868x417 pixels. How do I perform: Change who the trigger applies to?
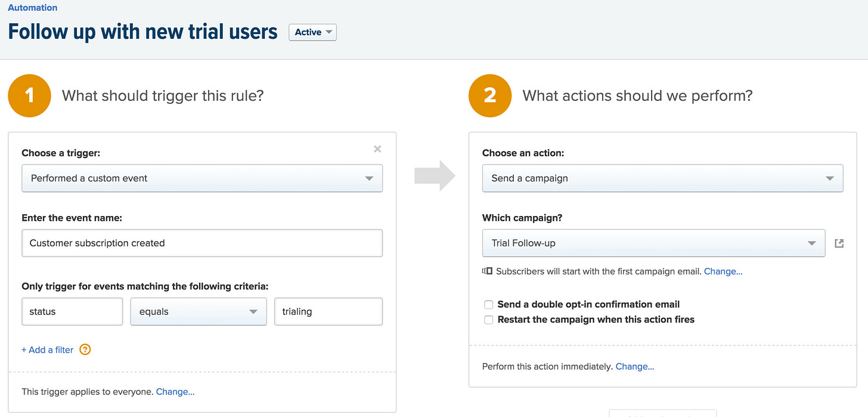coord(175,392)
